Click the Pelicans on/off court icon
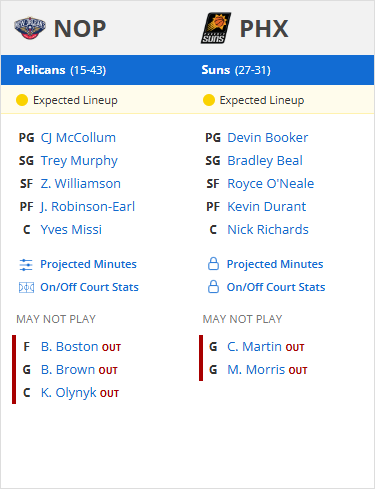 (x=26, y=287)
